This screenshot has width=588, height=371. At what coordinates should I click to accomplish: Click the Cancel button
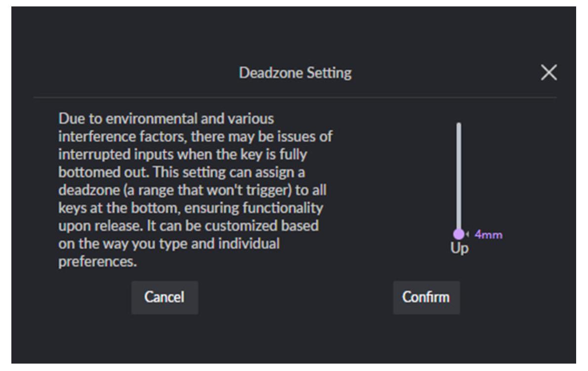[165, 297]
